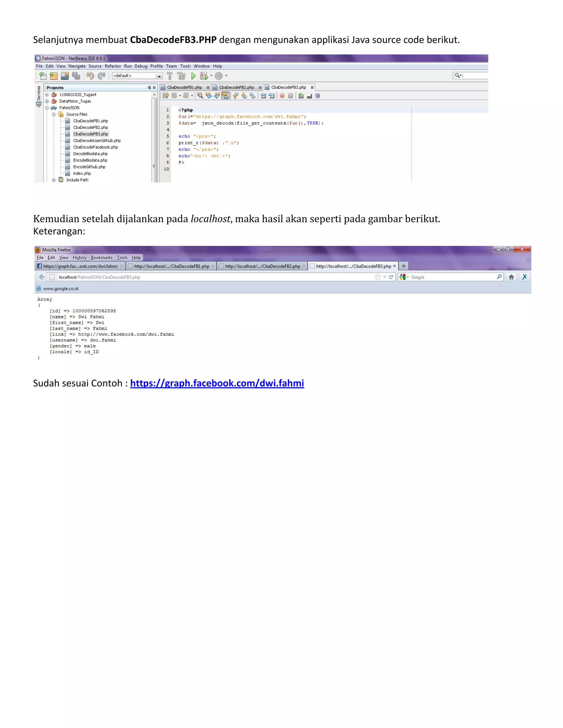This screenshot has width=563, height=728.
Task: Expand the 1100631020_Tugas4 project node
Action: point(47,95)
